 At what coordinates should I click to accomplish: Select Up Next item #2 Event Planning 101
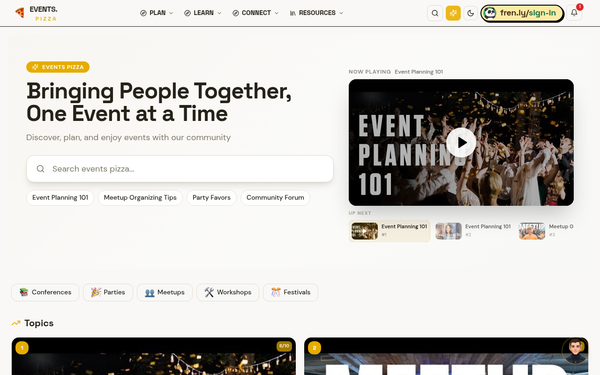[x=473, y=231]
